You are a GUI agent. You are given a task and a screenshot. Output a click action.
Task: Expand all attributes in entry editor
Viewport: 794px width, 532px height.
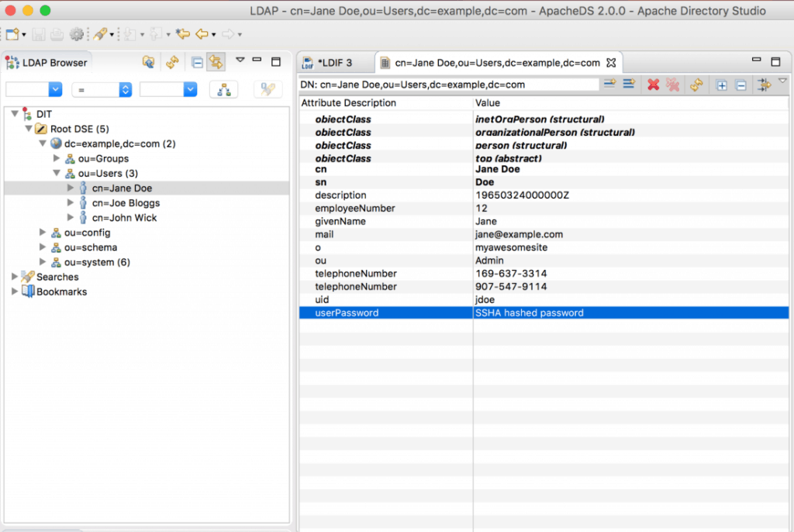(722, 85)
